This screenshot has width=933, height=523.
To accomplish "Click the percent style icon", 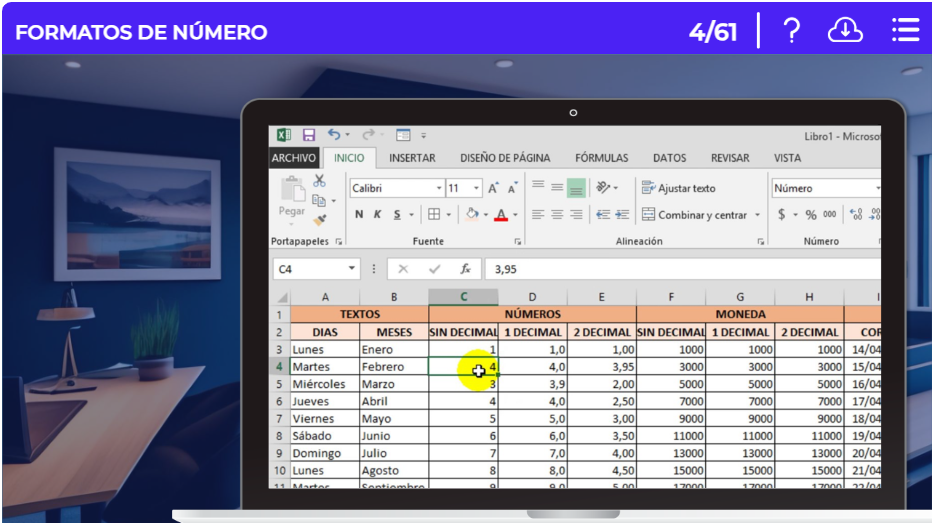I will click(811, 215).
